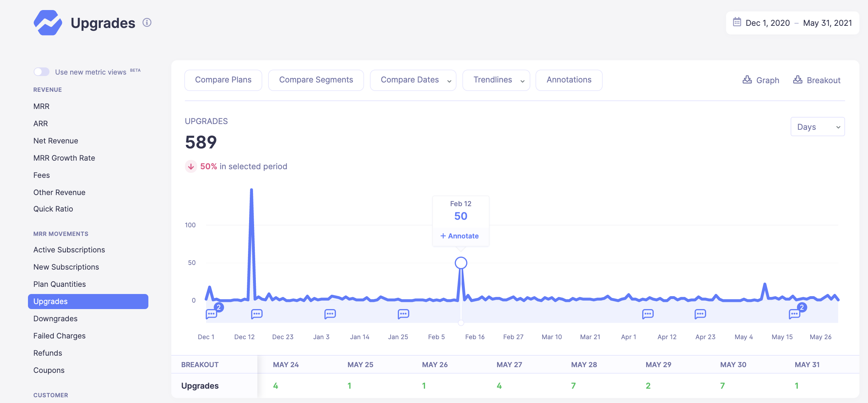Click the Compare Plans button
The height and width of the screenshot is (403, 868).
[223, 80]
